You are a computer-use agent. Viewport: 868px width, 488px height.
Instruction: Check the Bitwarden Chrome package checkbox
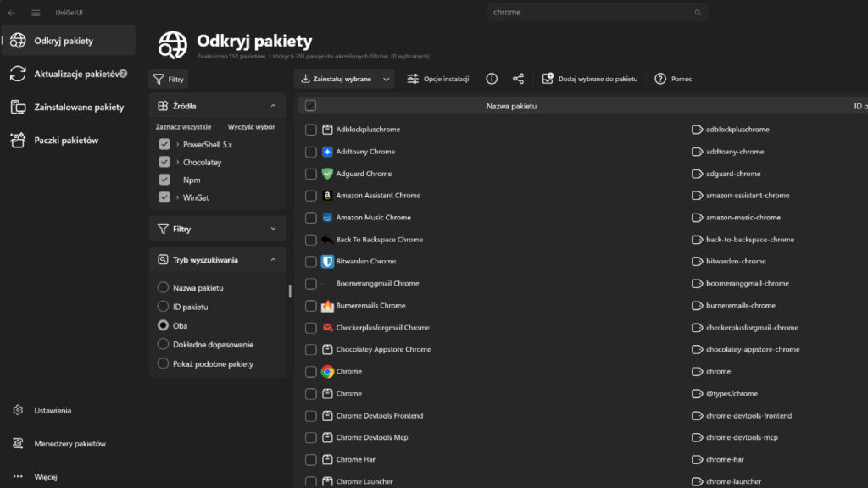[310, 262]
